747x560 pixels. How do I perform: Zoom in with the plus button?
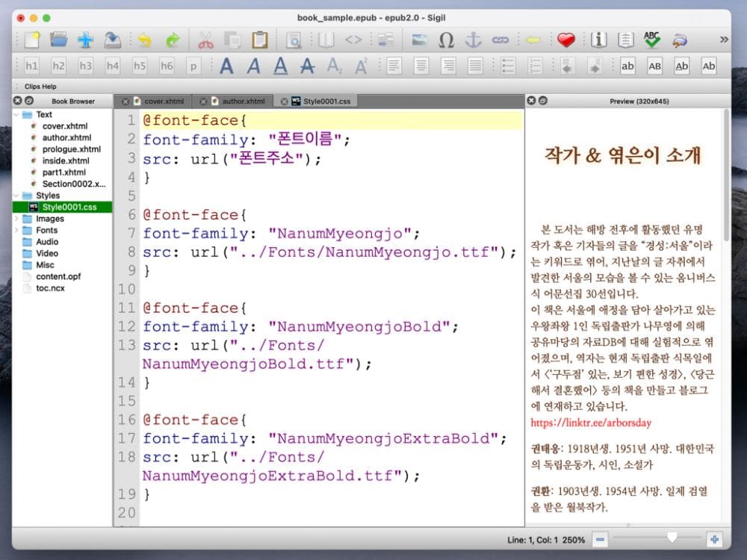[x=714, y=540]
